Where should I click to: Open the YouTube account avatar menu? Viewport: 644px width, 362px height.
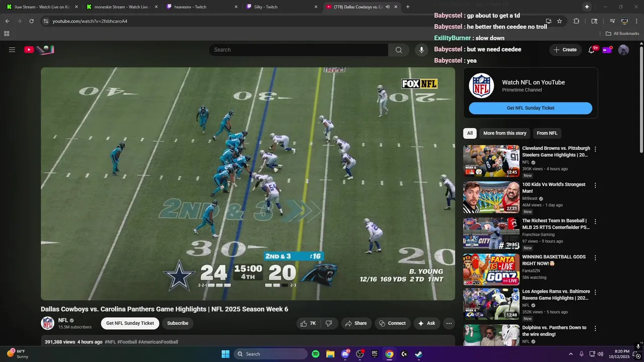coord(623,50)
